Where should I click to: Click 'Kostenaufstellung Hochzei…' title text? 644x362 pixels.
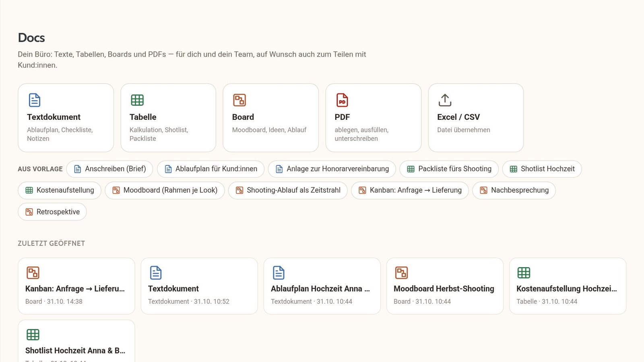[567, 289]
